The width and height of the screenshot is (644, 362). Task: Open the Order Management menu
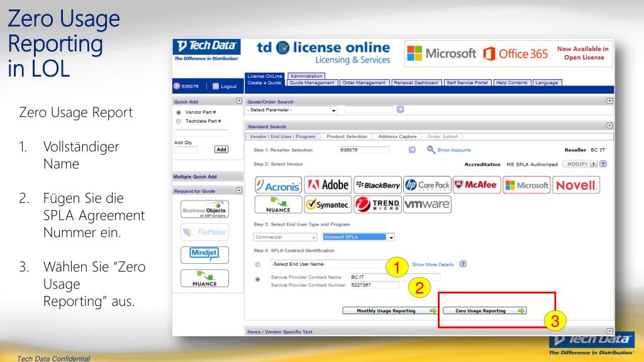click(x=364, y=83)
